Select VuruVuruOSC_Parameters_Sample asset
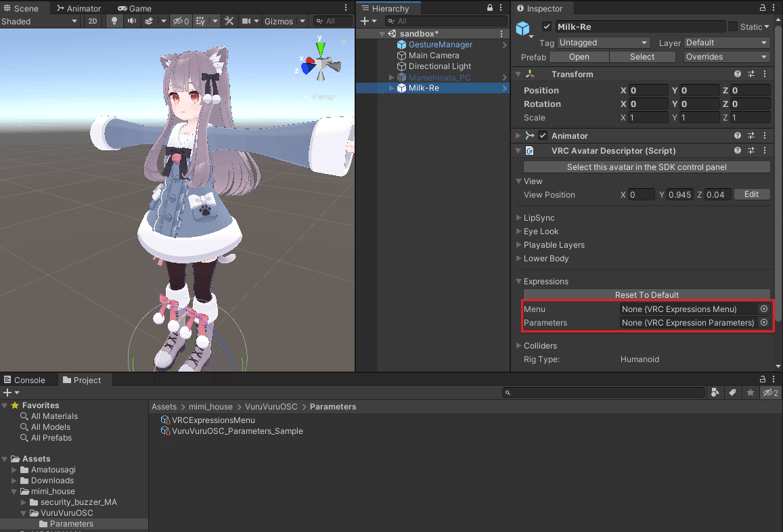783x532 pixels. [x=237, y=431]
